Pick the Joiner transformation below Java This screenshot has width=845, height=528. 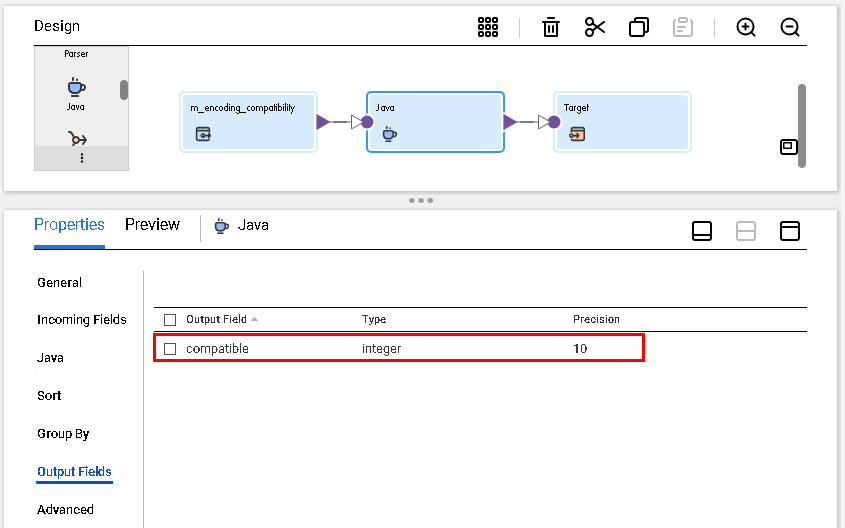(x=77, y=139)
